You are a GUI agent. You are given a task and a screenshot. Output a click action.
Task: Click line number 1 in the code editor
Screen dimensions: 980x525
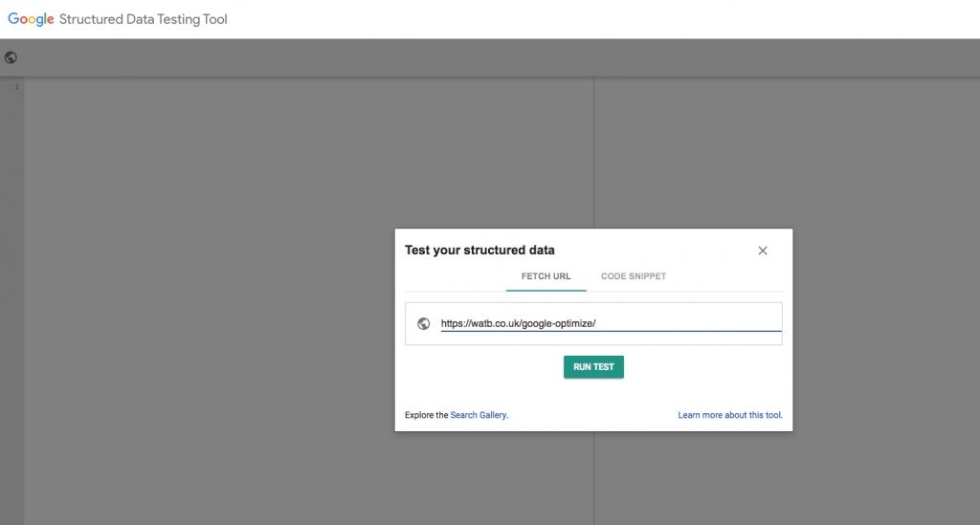(x=17, y=87)
